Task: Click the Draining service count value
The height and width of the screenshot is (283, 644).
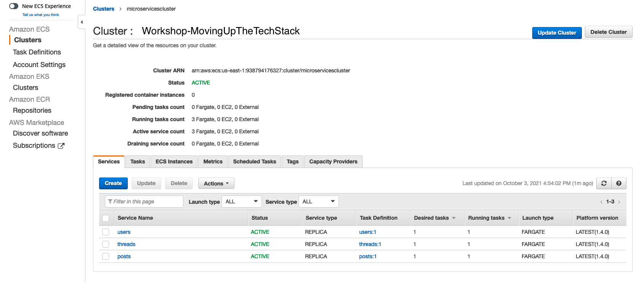Action: coord(225,144)
